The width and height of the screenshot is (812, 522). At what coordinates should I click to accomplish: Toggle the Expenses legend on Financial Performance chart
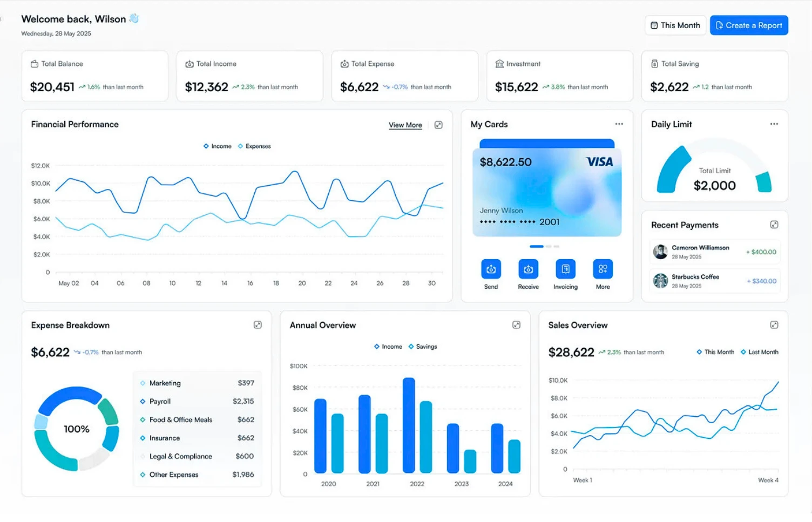point(254,146)
